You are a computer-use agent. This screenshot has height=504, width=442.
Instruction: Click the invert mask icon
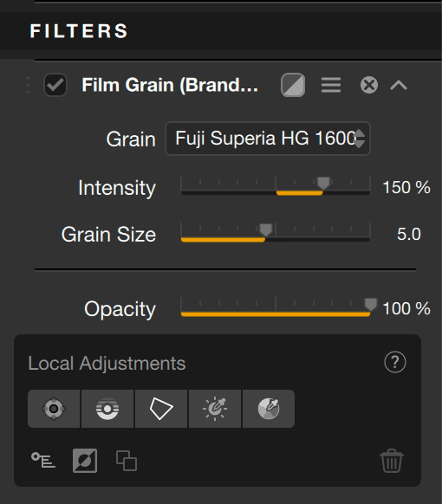tap(85, 461)
